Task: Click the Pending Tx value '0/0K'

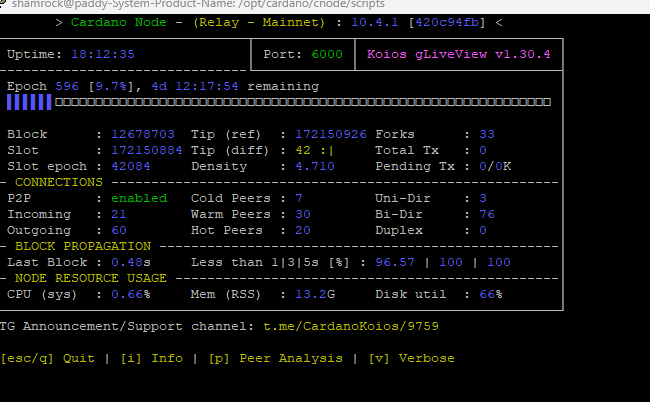Action: point(495,167)
